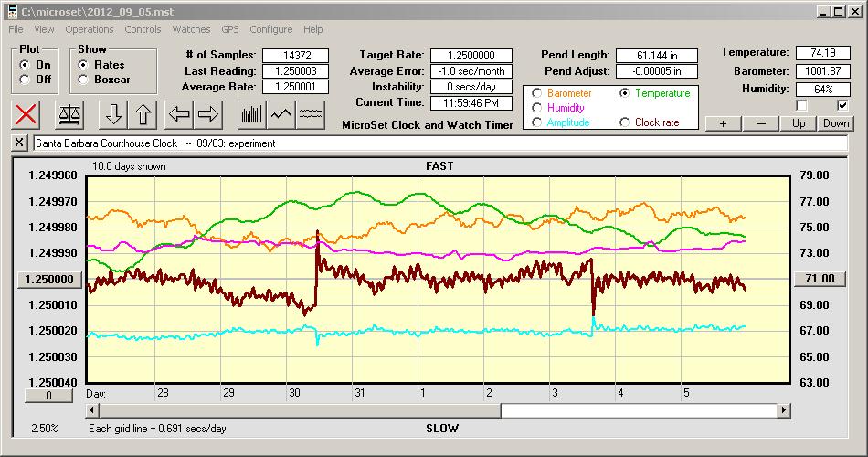868x457 pixels.
Task: Click the Current Time field
Action: point(471,102)
